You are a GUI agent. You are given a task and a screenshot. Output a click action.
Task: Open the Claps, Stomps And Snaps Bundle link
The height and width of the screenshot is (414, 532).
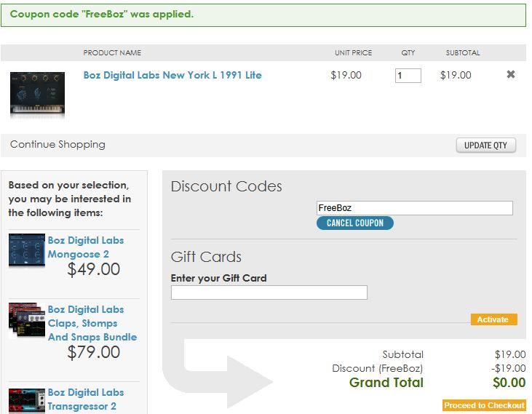[x=92, y=323]
